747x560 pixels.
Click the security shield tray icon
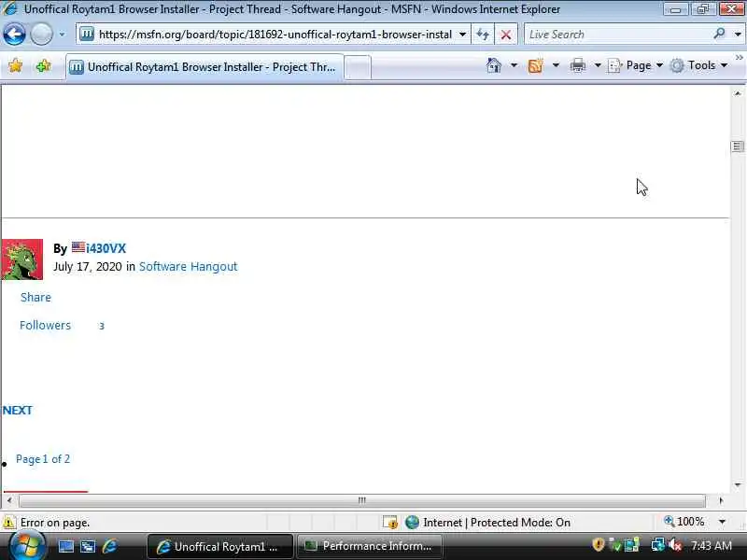599,544
